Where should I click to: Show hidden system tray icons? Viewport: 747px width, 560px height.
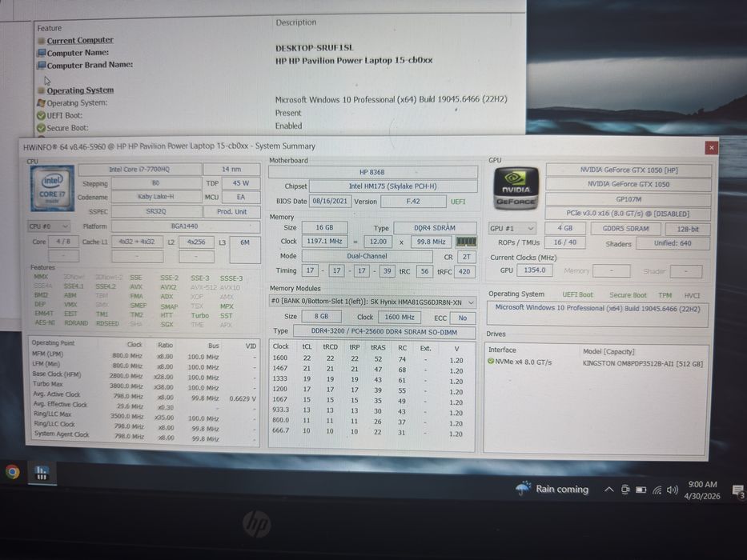608,489
